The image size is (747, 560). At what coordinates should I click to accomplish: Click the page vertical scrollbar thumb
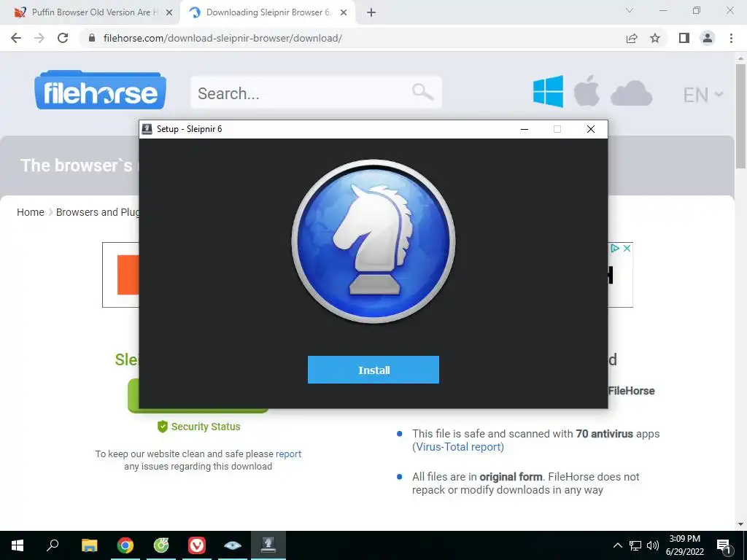[740, 116]
